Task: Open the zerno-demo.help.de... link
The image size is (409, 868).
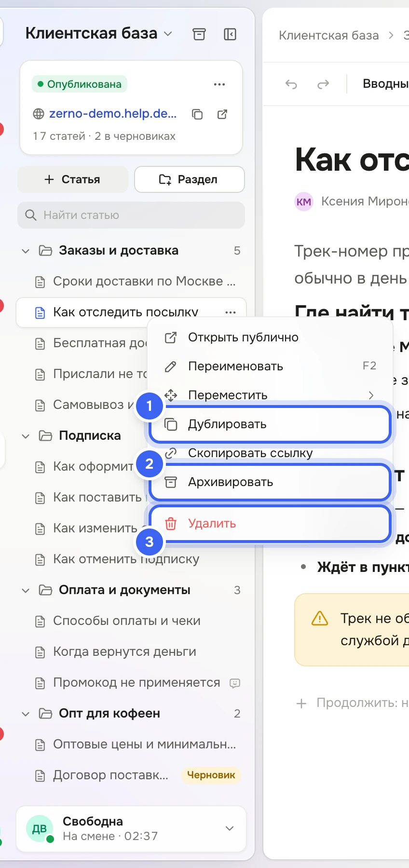Action: tap(113, 114)
